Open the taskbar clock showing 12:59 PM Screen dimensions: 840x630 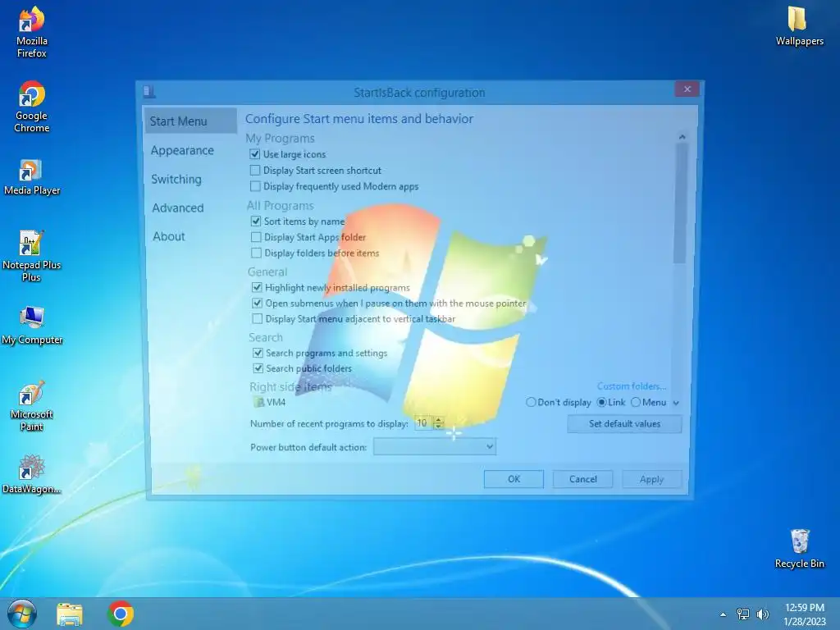click(804, 614)
